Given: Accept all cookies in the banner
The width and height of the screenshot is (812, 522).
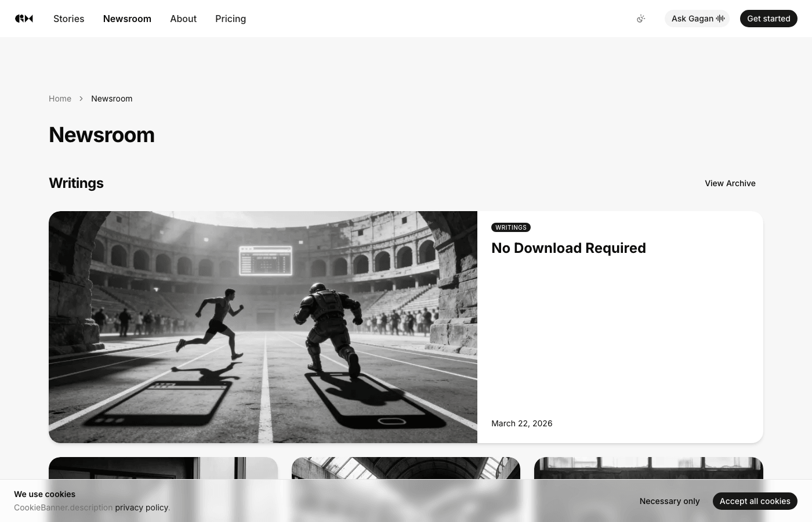Looking at the screenshot, I should click(x=755, y=501).
